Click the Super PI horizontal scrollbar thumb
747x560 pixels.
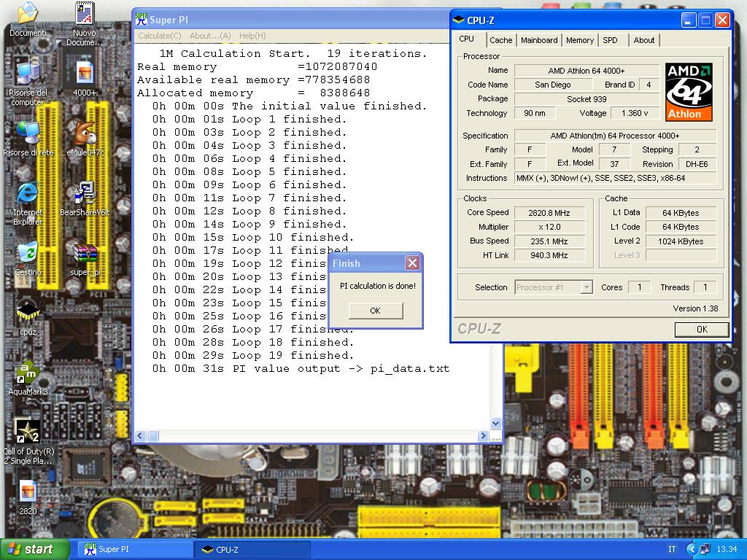(152, 436)
